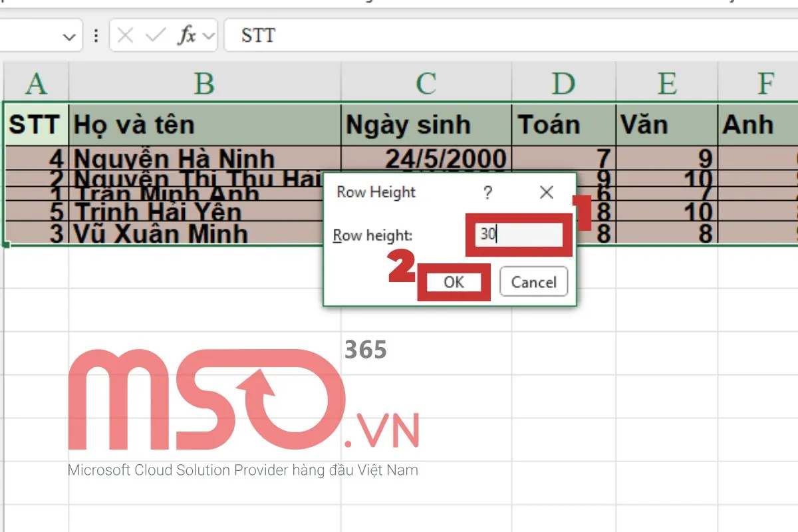This screenshot has width=798, height=532.
Task: Select column A header
Action: [35, 84]
